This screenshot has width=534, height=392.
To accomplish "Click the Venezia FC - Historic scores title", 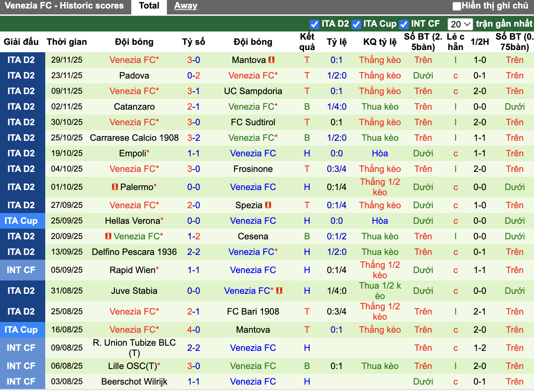I will pos(64,6).
